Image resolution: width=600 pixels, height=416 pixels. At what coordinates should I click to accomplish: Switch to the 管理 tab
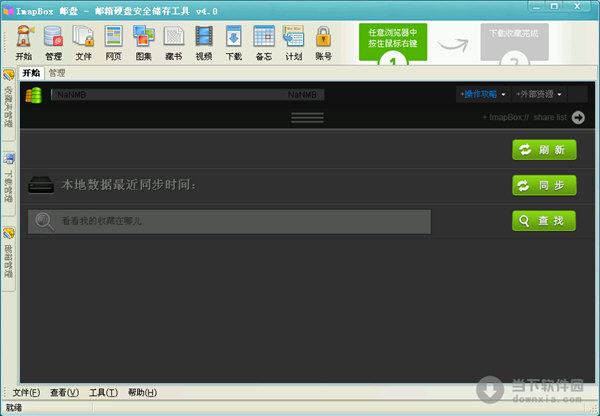(x=57, y=73)
